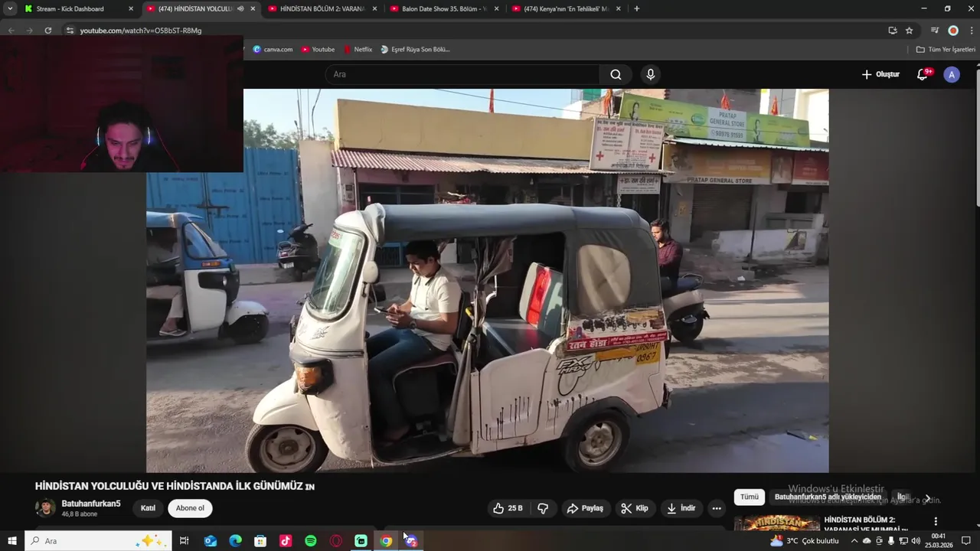Go back in browser history
The image size is (980, 551).
[11, 30]
